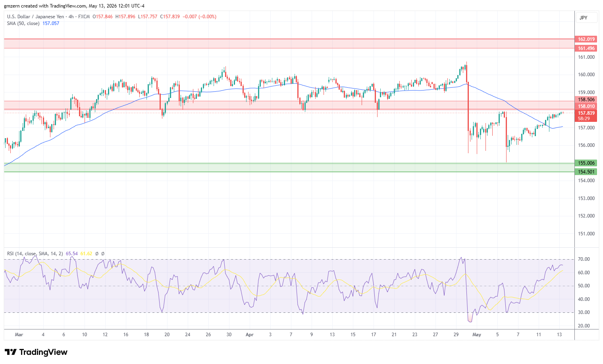The width and height of the screenshot is (603, 364).
Task: Click the 162.019 resistance price label
Action: (x=586, y=39)
